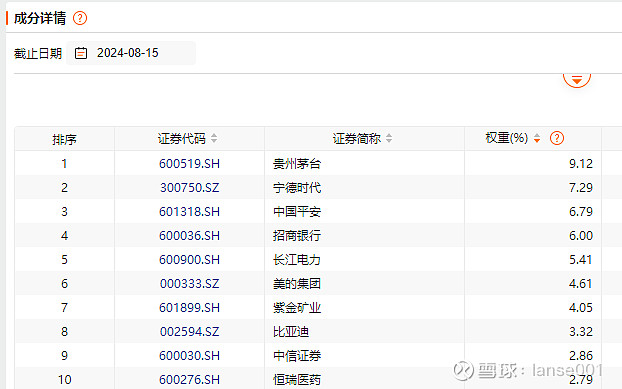The width and height of the screenshot is (622, 389).
Task: Open stock code 600900.SH link
Action: pyautogui.click(x=189, y=260)
